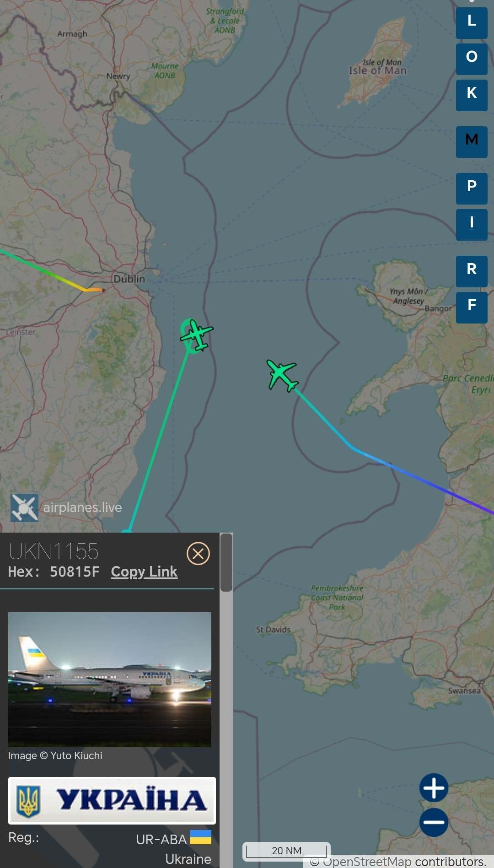This screenshot has height=868, width=494.
Task: Open the Ukrainian government aircraft photo
Action: point(110,679)
